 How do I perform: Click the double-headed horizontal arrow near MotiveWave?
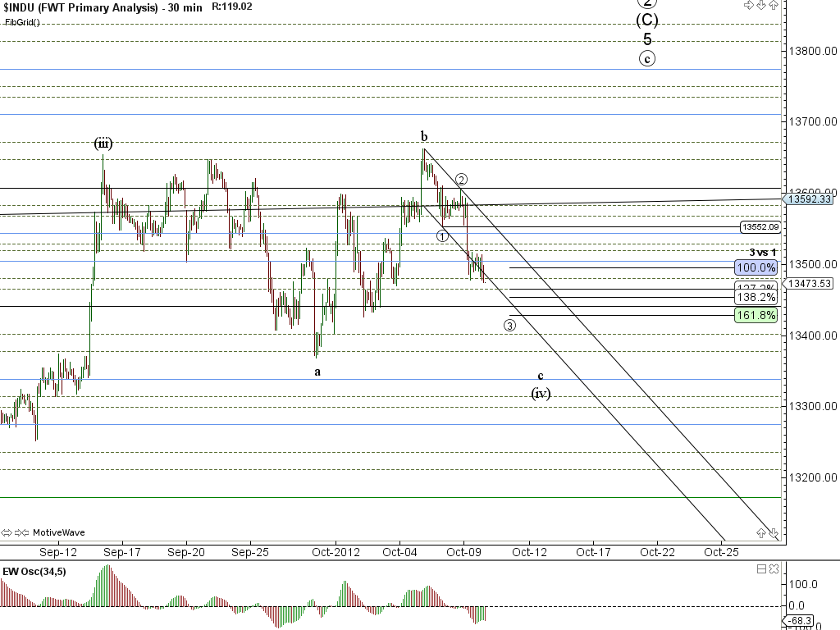8,532
